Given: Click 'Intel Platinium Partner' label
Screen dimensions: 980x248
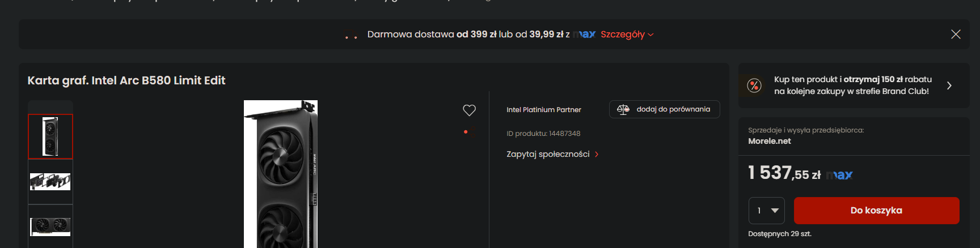Looking at the screenshot, I should (x=543, y=110).
